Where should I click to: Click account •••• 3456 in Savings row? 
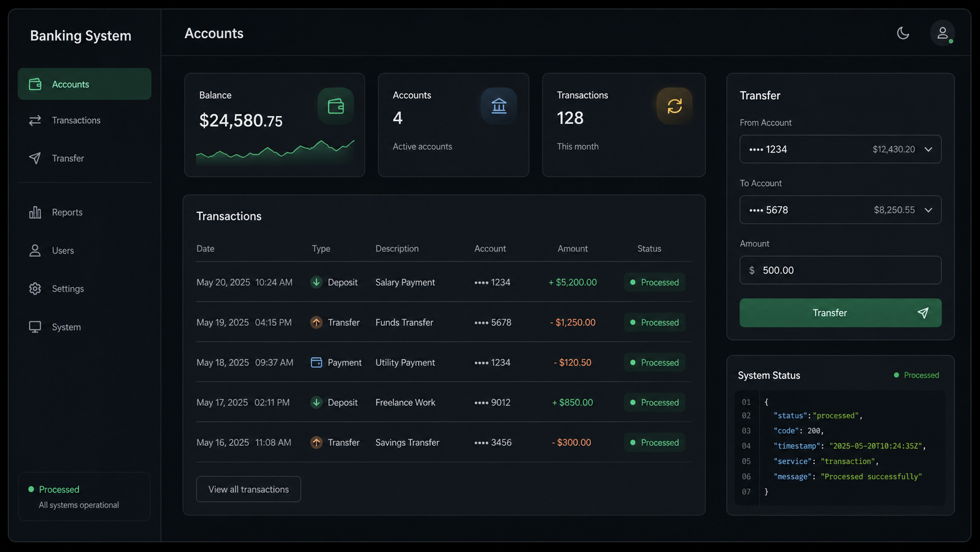[493, 442]
